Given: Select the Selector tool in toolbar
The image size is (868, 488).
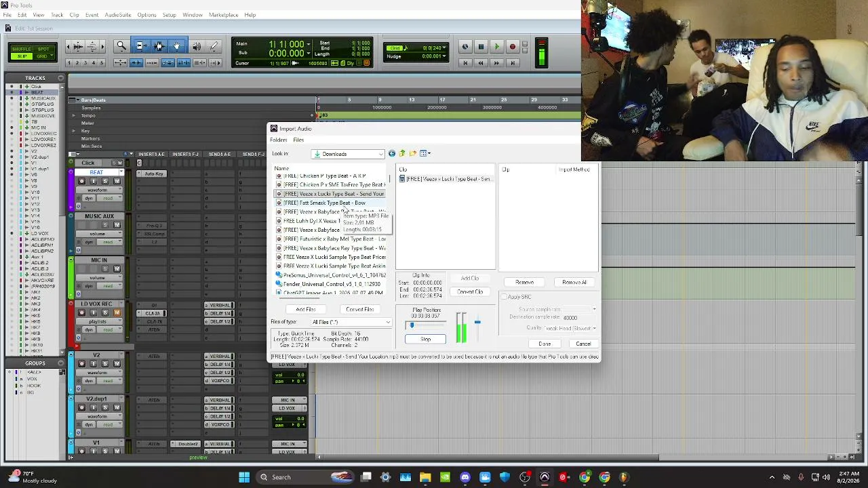Looking at the screenshot, I should [x=159, y=46].
